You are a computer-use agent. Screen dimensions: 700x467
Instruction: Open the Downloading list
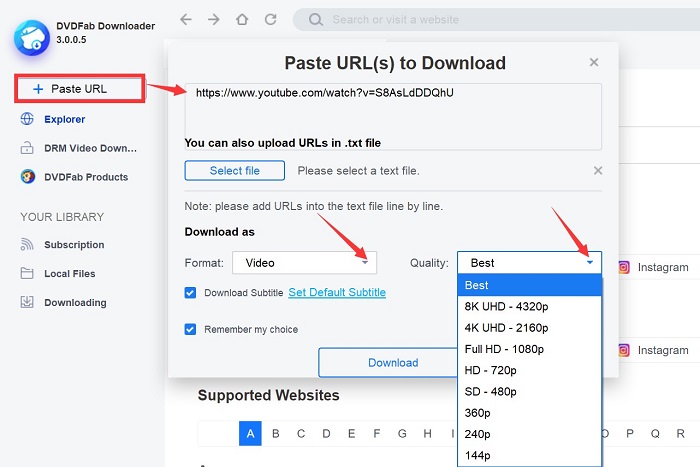tap(75, 303)
